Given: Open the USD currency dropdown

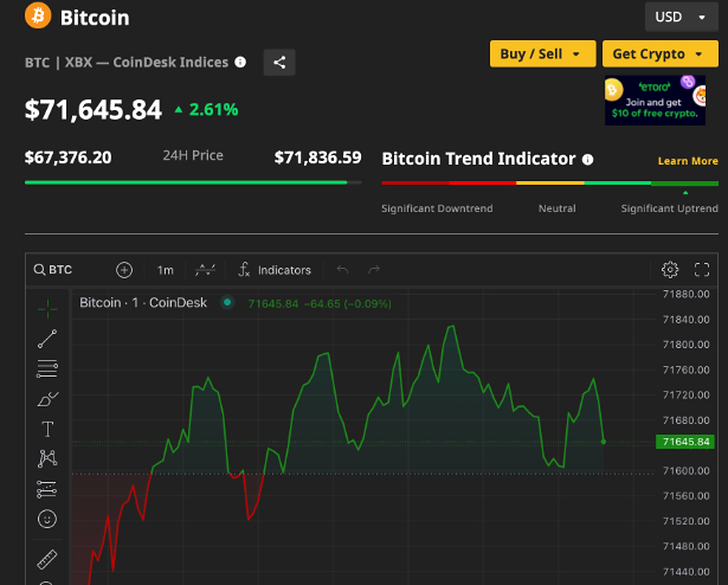Looking at the screenshot, I should 681,17.
